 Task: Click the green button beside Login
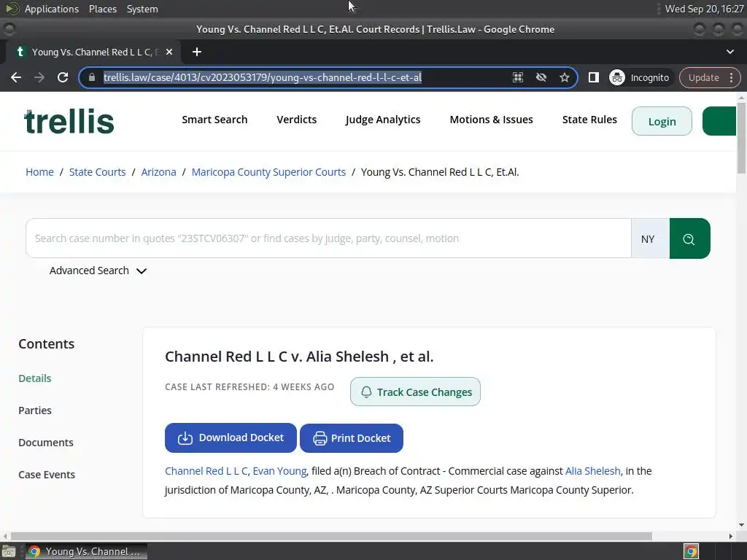point(719,122)
